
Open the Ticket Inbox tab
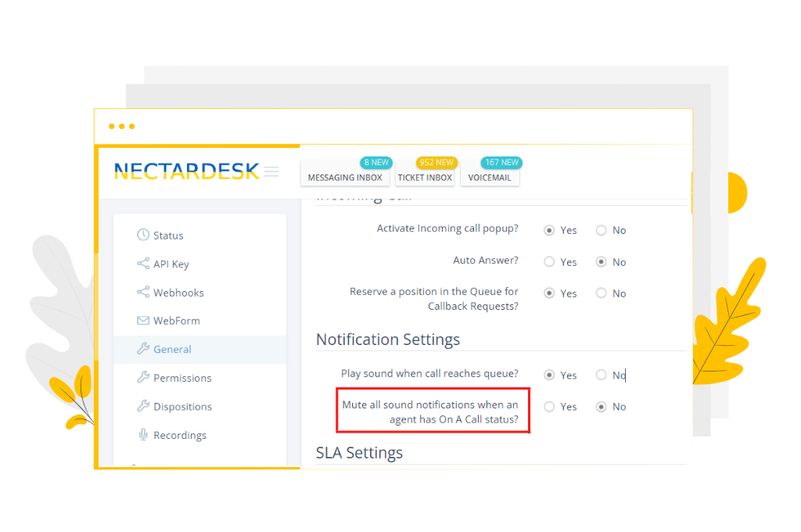[425, 178]
